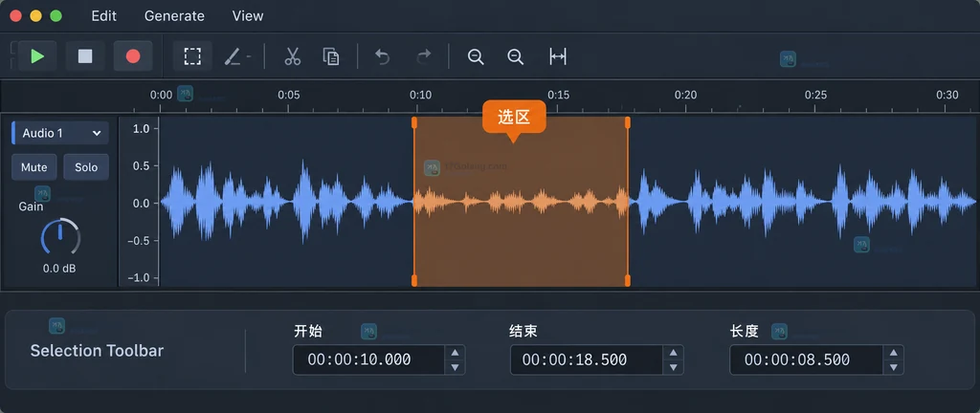This screenshot has width=980, height=413.
Task: Click the 0:15 mark on the timeline ruler
Action: click(x=558, y=96)
